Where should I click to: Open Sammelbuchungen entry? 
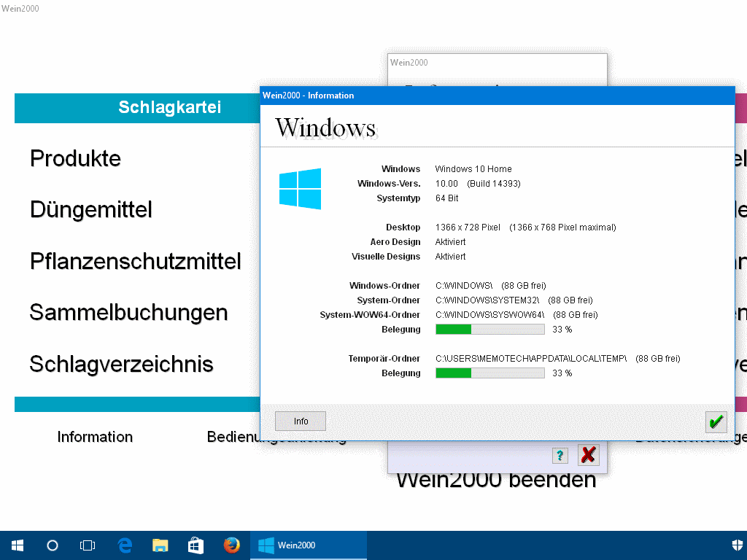point(128,312)
